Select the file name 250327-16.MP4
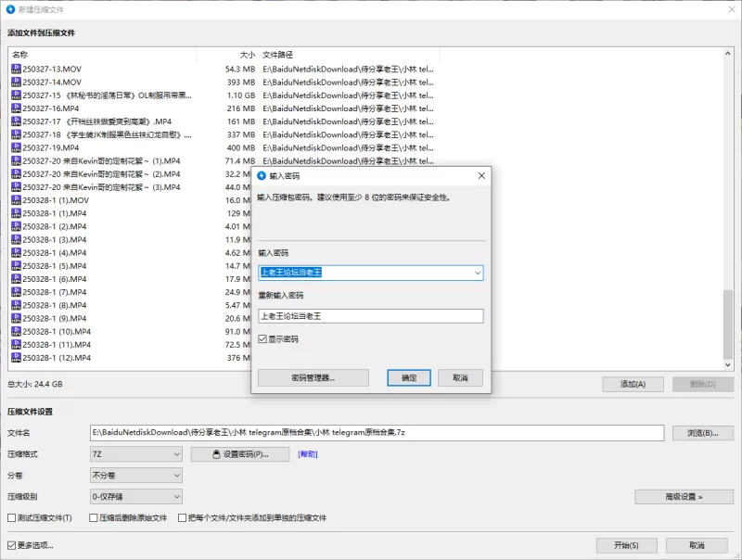The width and height of the screenshot is (742, 560). 51,108
